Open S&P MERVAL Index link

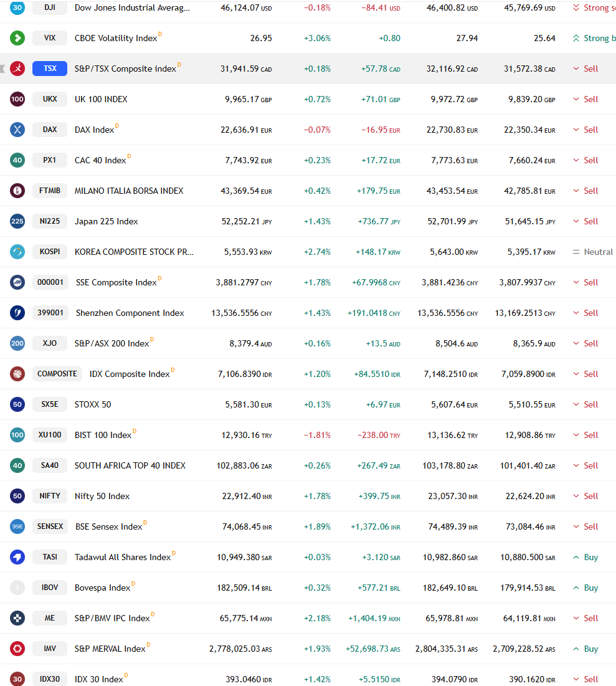point(110,649)
